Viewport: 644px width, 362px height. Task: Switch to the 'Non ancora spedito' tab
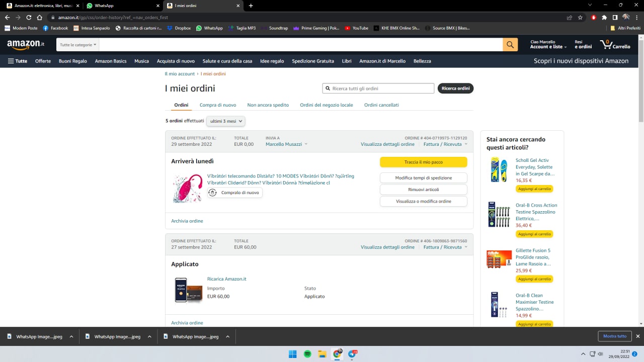(x=268, y=105)
